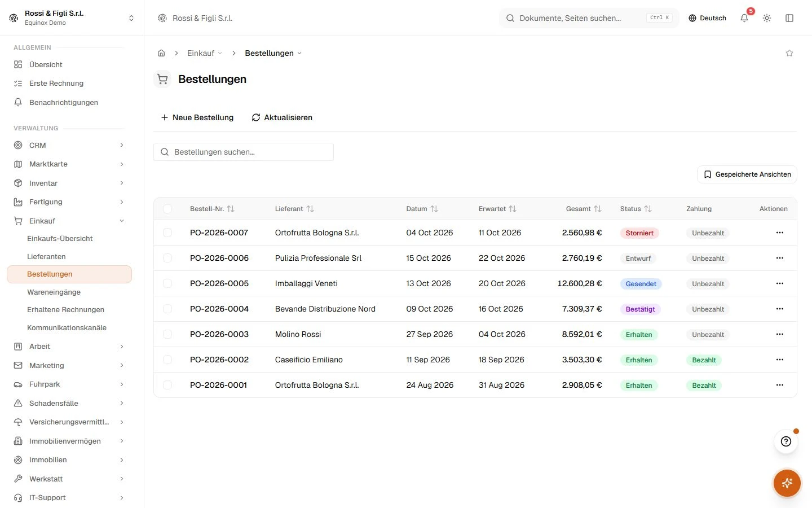This screenshot has height=508, width=812.
Task: Open the help question mark button
Action: click(x=786, y=441)
